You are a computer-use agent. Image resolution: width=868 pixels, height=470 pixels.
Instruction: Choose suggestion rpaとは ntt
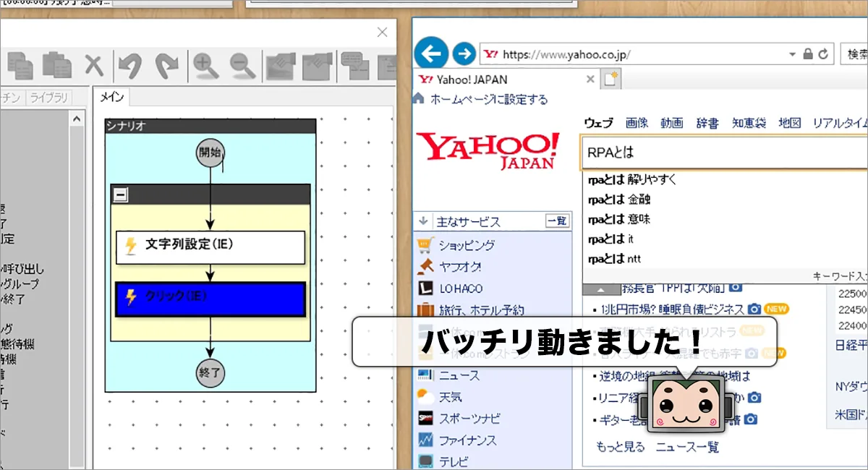(x=613, y=258)
